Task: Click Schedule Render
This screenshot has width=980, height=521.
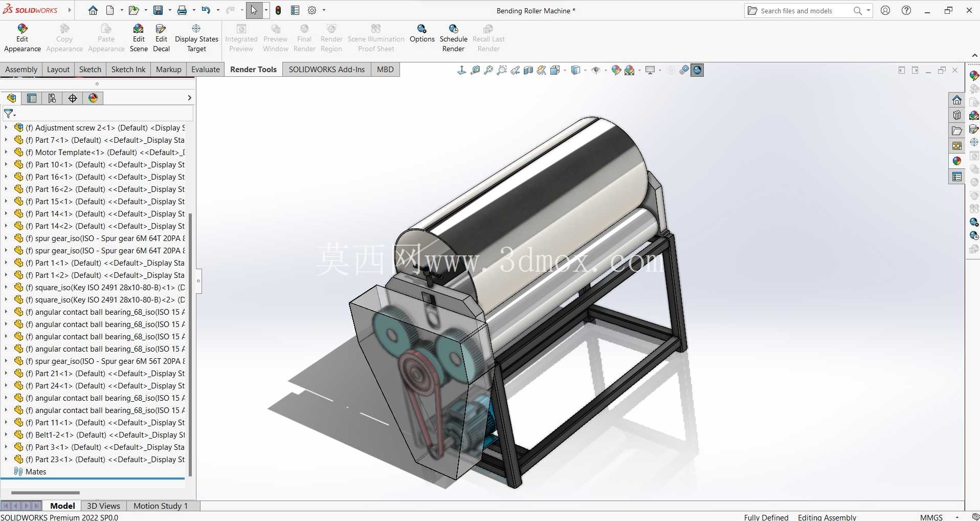Action: click(453, 38)
